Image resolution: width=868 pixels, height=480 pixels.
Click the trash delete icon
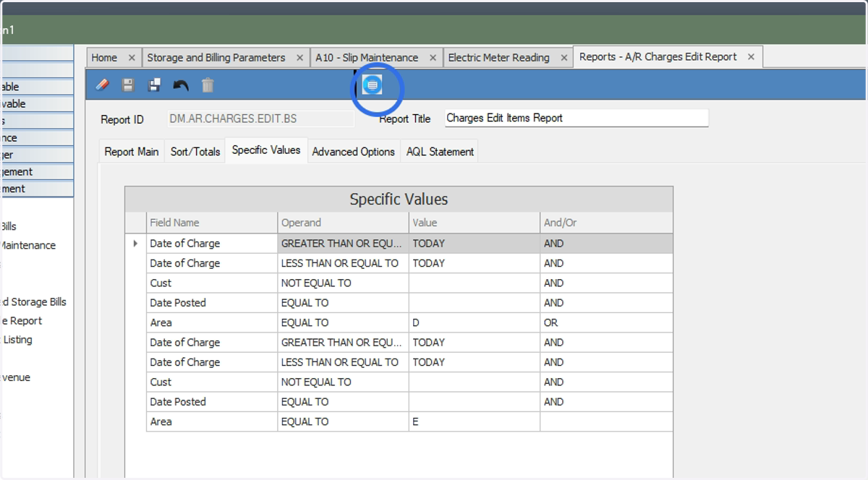pyautogui.click(x=208, y=85)
